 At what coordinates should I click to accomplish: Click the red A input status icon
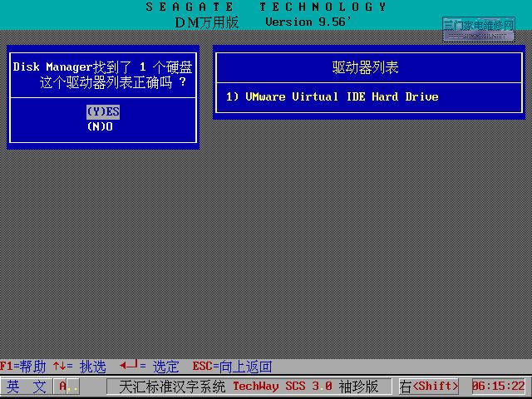63,387
